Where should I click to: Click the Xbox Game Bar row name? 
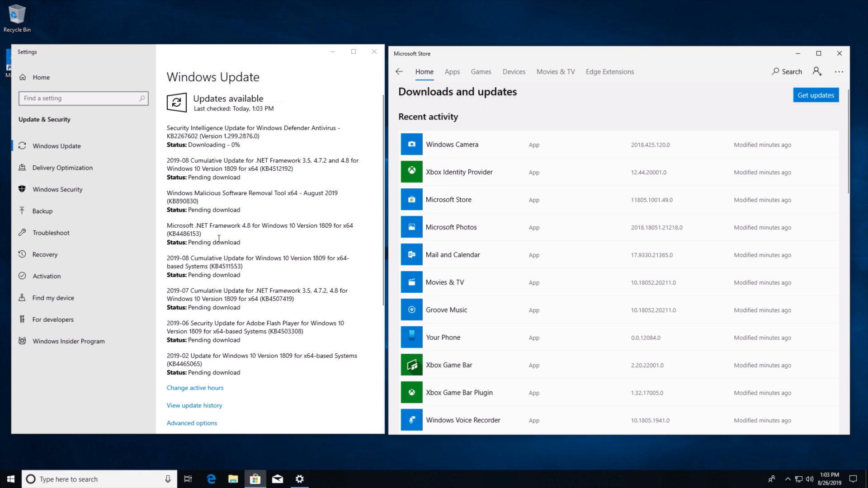coord(448,365)
